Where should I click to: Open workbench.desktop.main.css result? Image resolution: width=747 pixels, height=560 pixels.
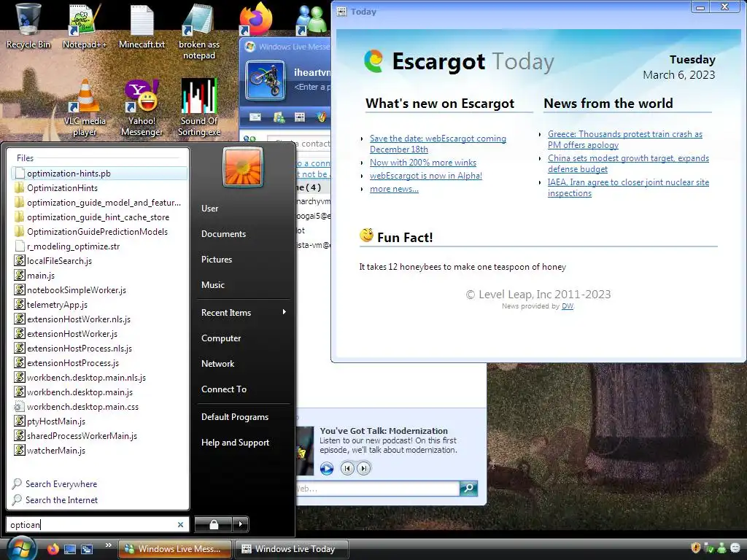click(x=99, y=407)
